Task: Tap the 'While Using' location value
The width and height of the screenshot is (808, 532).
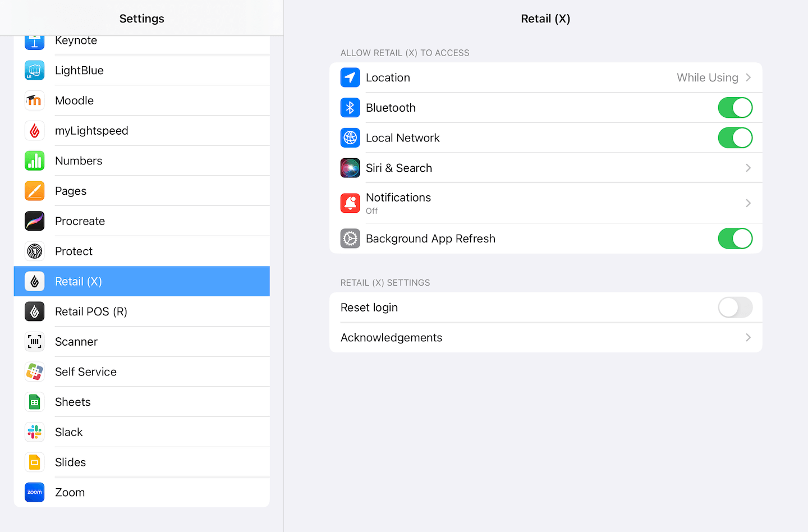Action: click(708, 77)
